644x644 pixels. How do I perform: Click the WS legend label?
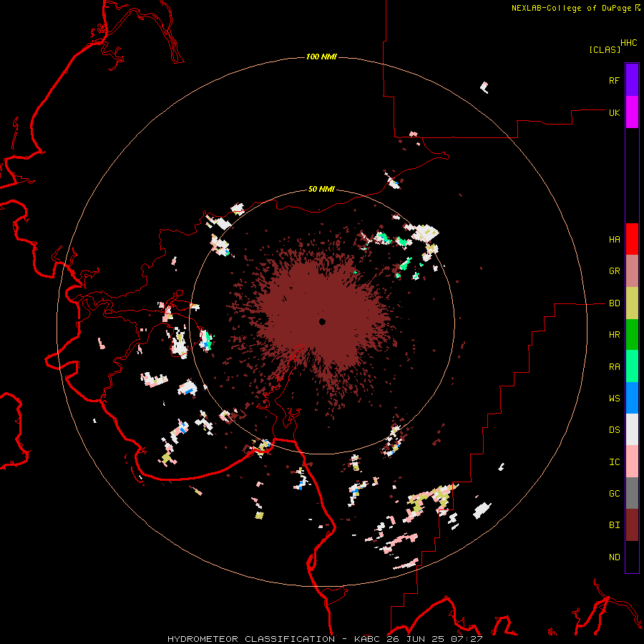[614, 399]
